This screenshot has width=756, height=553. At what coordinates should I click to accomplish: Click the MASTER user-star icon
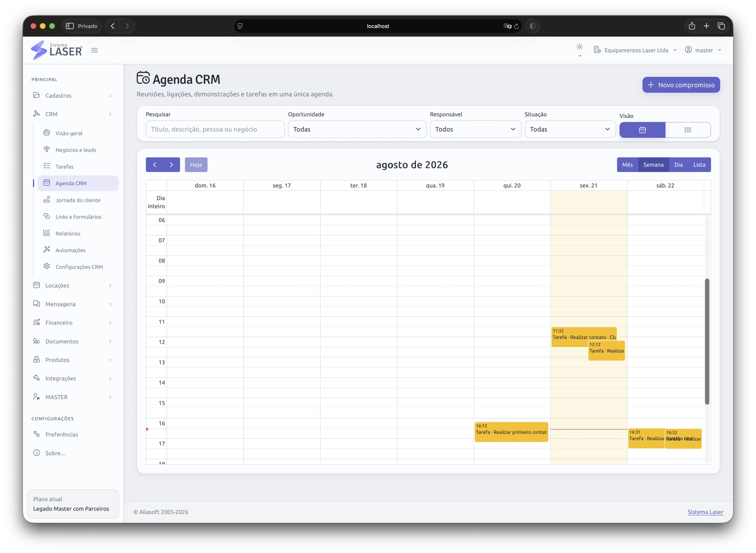tap(36, 397)
